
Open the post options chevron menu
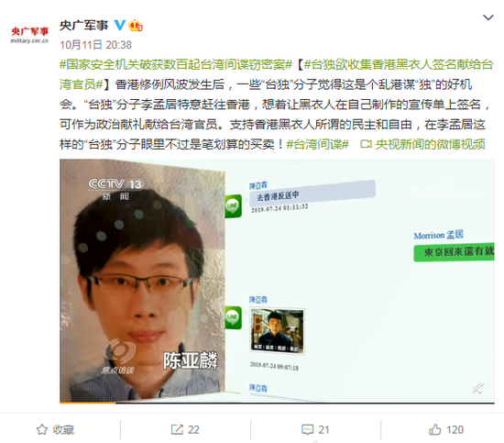click(x=488, y=17)
